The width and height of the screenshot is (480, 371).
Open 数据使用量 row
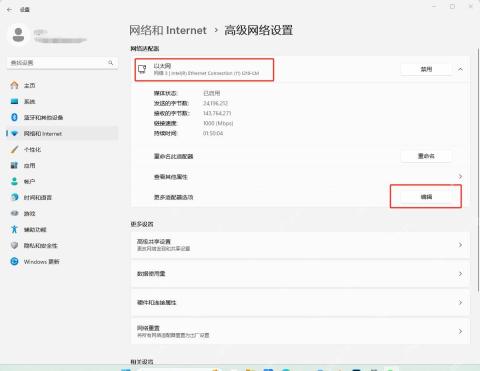pyautogui.click(x=300, y=274)
